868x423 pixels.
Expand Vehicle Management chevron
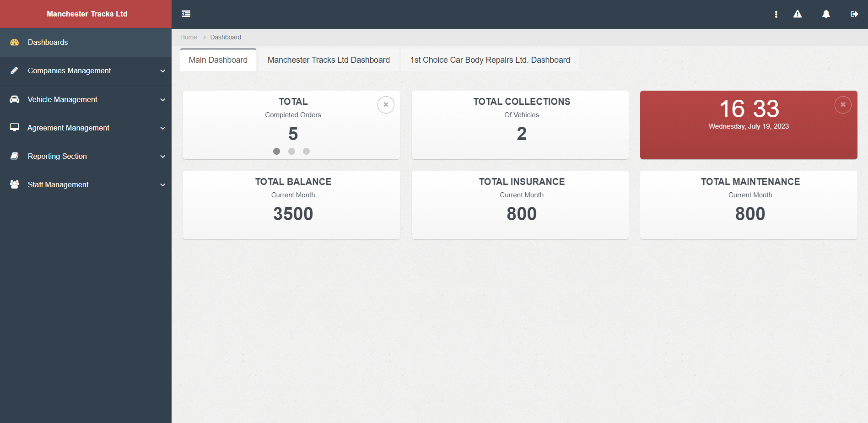pyautogui.click(x=163, y=100)
